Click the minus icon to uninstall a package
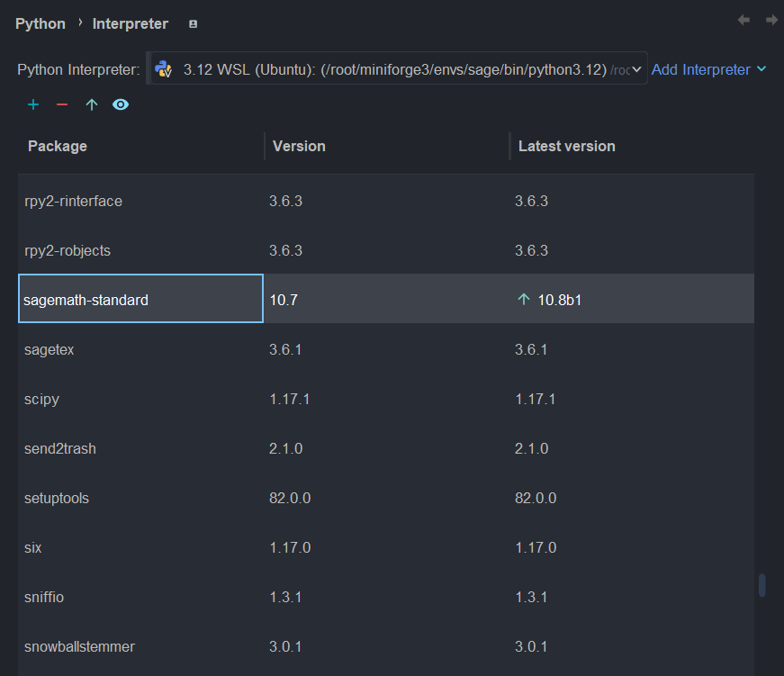 [61, 104]
